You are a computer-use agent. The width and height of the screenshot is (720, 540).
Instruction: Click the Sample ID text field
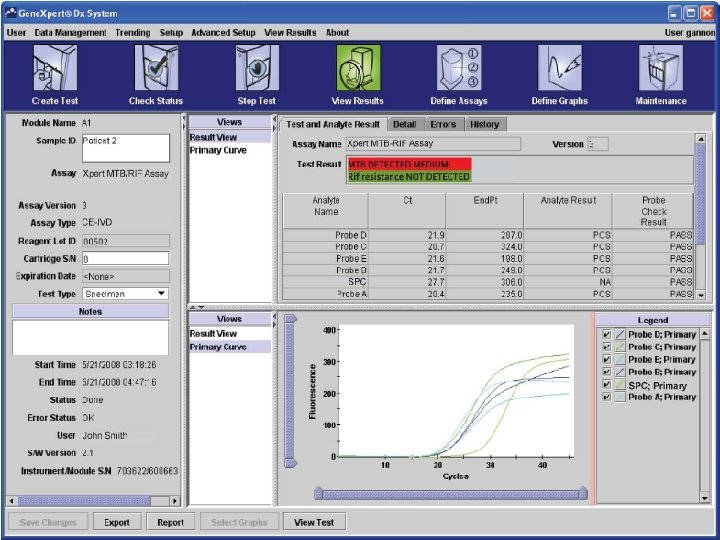coord(126,148)
